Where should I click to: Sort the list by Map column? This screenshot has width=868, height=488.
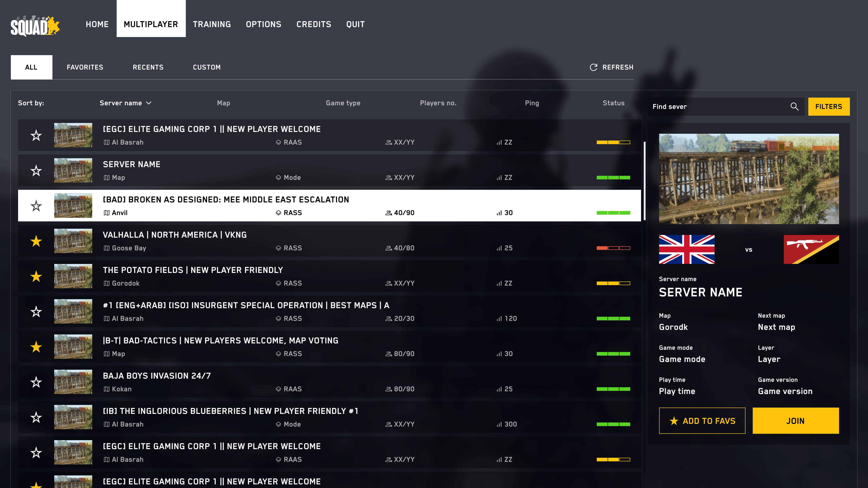[x=223, y=103]
